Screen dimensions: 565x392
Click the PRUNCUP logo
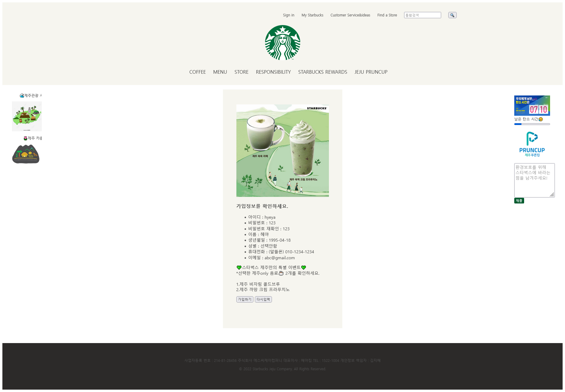click(x=532, y=144)
